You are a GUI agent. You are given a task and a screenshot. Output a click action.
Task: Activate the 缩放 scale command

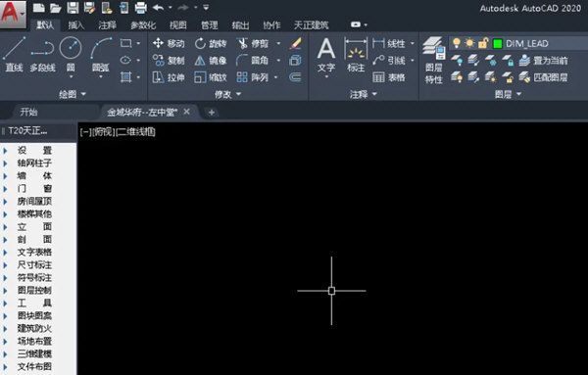(x=211, y=77)
